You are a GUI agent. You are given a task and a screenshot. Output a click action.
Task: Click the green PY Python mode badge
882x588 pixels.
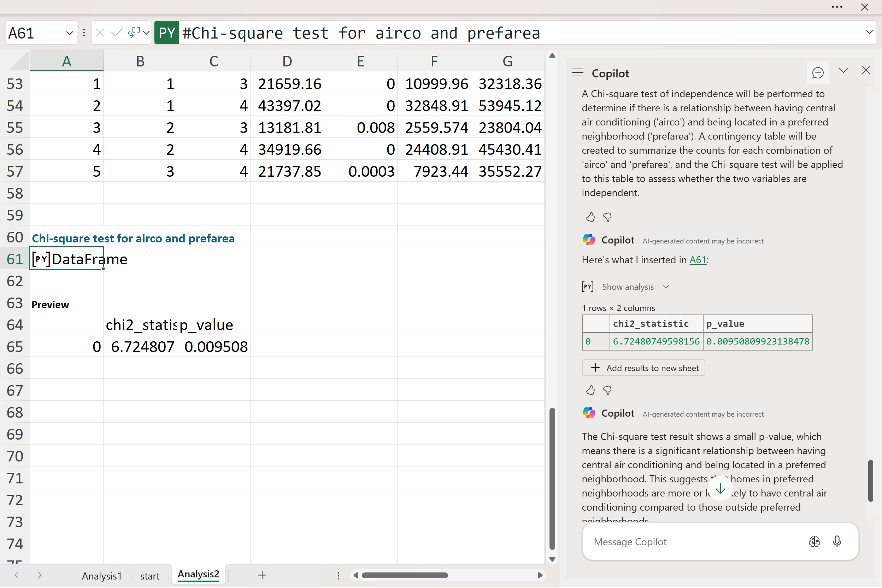[166, 33]
